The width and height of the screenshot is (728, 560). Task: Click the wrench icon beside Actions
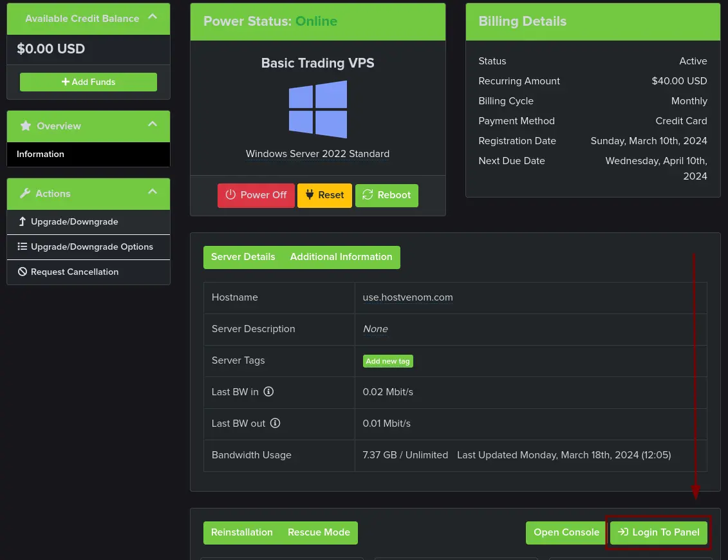[26, 193]
